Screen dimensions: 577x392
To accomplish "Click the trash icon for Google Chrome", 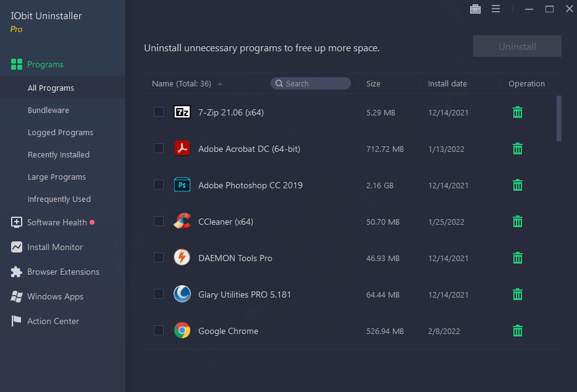I will click(518, 331).
